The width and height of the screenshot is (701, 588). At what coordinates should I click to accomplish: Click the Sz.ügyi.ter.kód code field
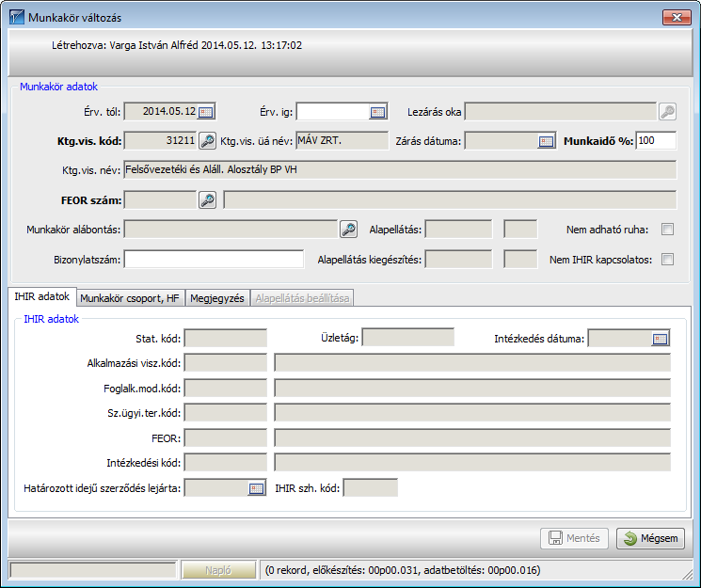[226, 413]
